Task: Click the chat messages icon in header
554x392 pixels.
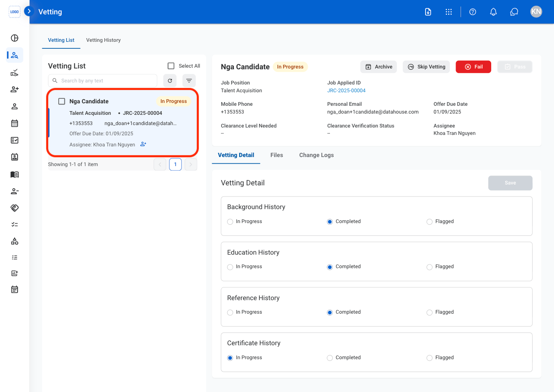Action: pyautogui.click(x=514, y=12)
